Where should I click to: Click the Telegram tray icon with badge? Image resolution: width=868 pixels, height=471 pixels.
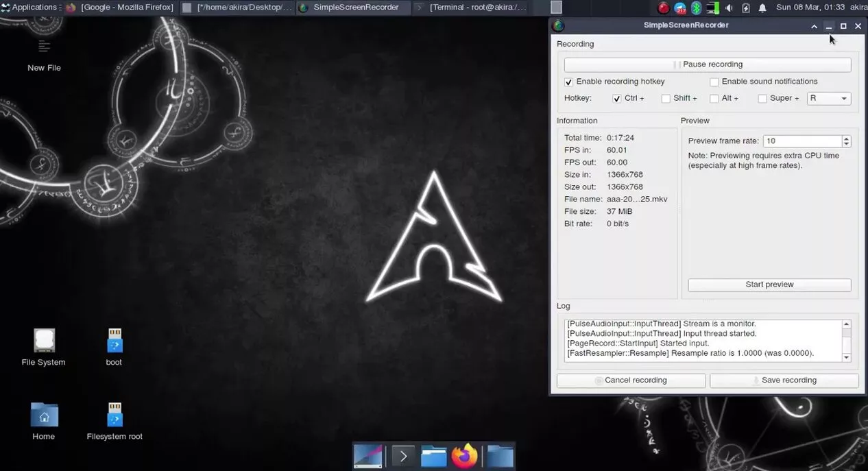click(x=679, y=8)
